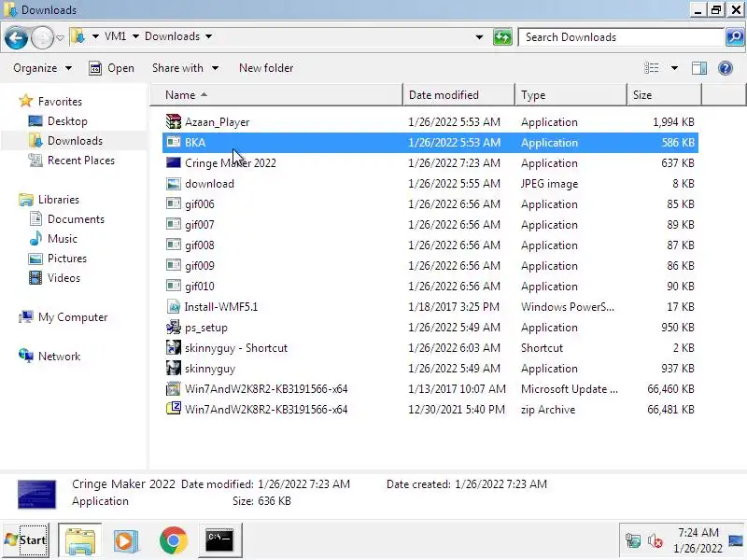Toggle the preview pane icon
This screenshot has height=560, width=747.
coord(698,68)
